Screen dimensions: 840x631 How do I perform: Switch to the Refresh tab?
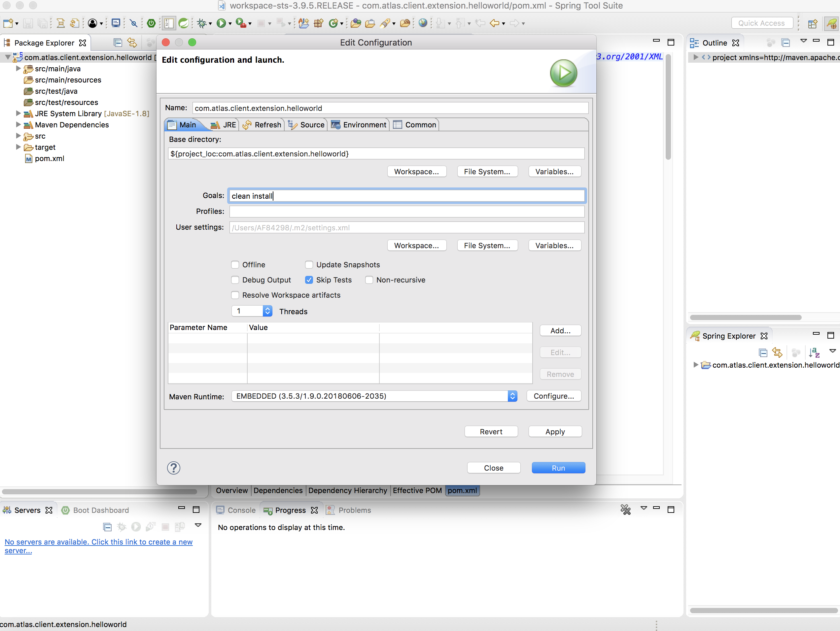tap(262, 125)
